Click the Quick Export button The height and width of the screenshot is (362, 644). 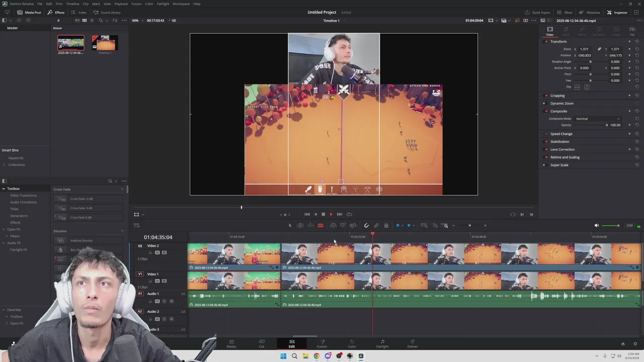click(538, 12)
